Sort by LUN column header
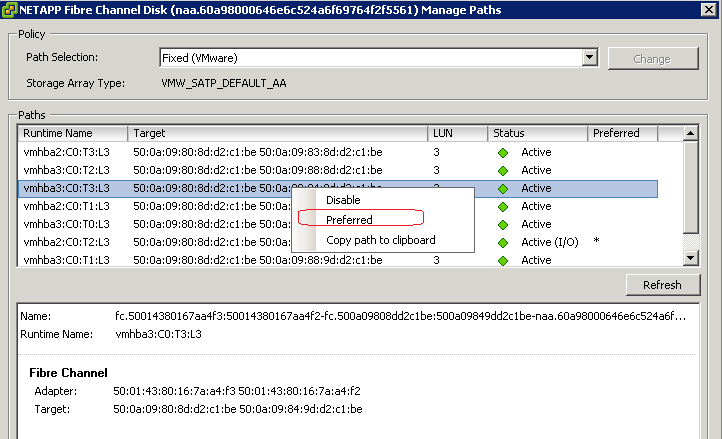722x439 pixels. pos(458,133)
